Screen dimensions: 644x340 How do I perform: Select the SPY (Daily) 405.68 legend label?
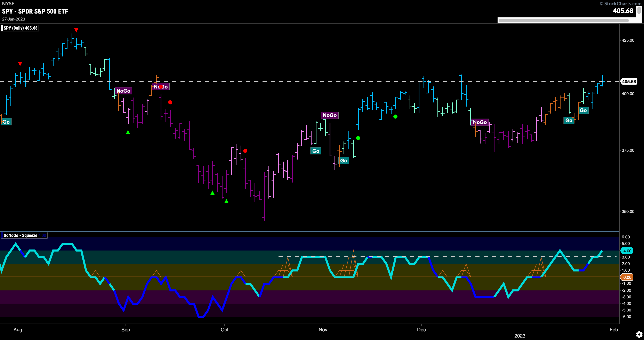(x=21, y=28)
